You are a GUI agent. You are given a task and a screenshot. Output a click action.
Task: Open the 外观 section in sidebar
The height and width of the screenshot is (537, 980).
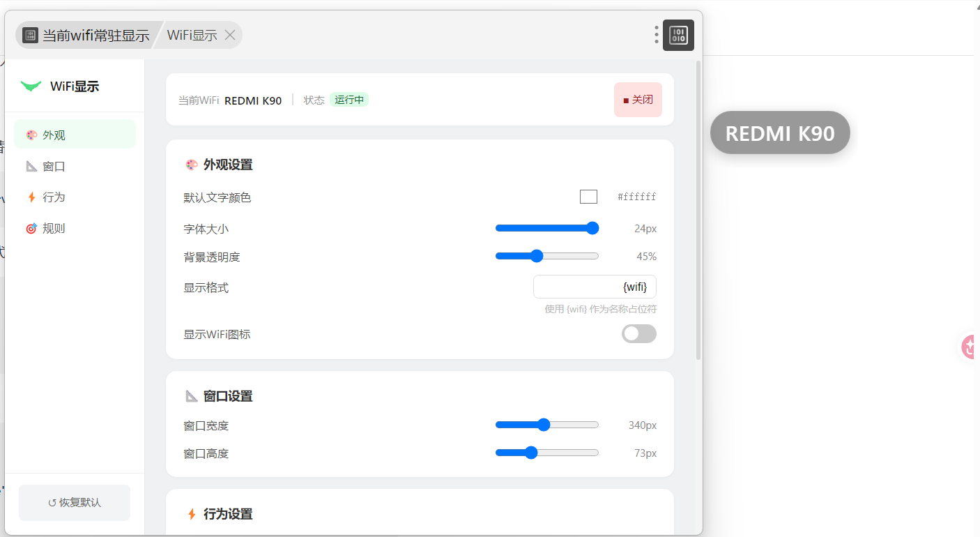click(75, 135)
